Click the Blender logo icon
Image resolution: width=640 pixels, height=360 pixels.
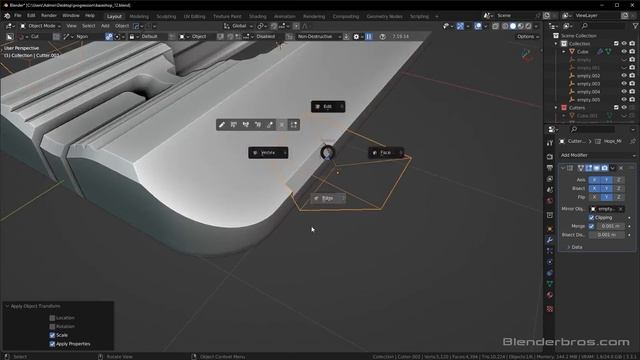[7, 16]
